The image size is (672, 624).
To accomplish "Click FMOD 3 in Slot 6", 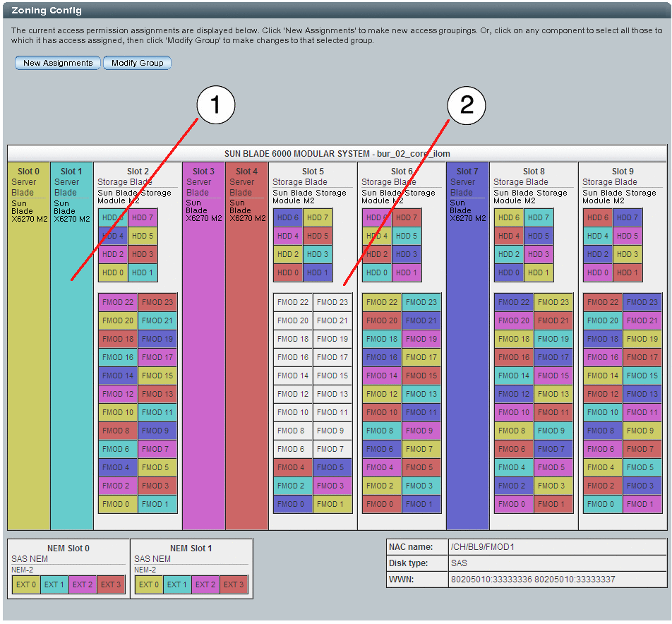I will point(421,486).
